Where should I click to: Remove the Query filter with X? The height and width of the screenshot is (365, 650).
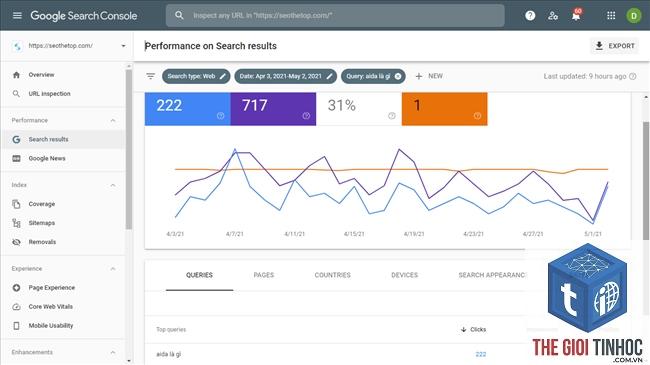(398, 76)
